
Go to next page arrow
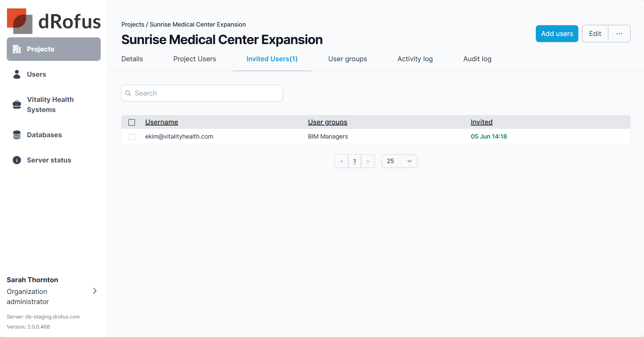point(368,161)
